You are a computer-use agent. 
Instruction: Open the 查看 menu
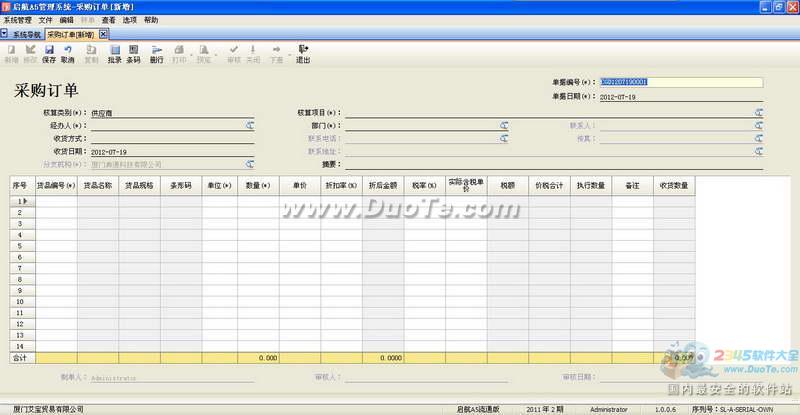tap(108, 20)
